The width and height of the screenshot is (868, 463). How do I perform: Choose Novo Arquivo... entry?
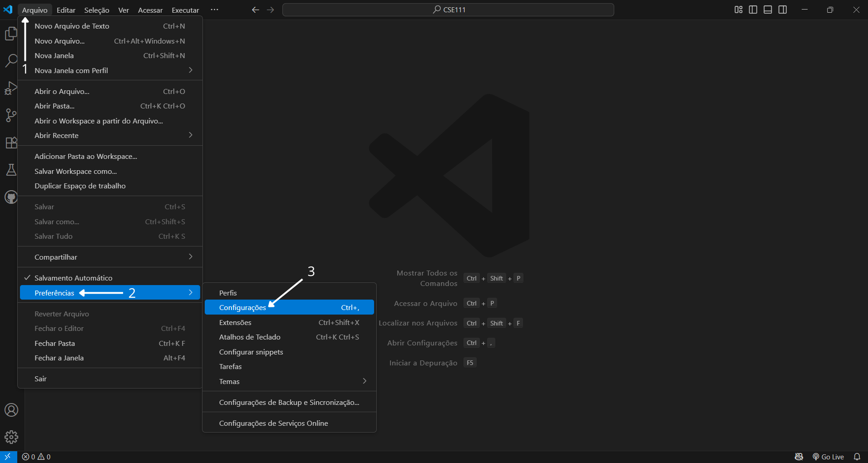click(x=110, y=41)
